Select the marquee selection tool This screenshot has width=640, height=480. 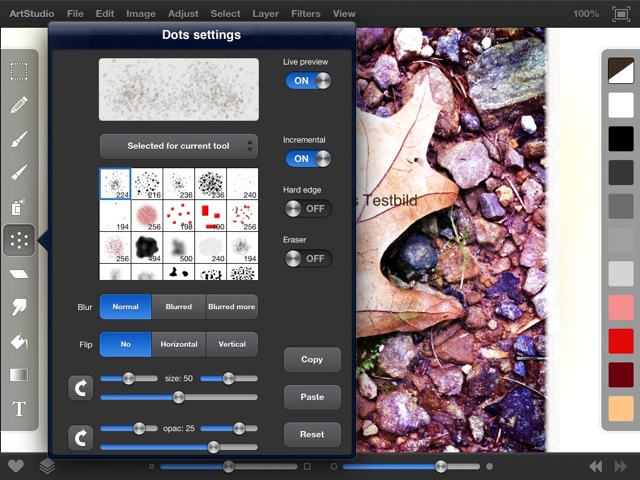click(19, 72)
